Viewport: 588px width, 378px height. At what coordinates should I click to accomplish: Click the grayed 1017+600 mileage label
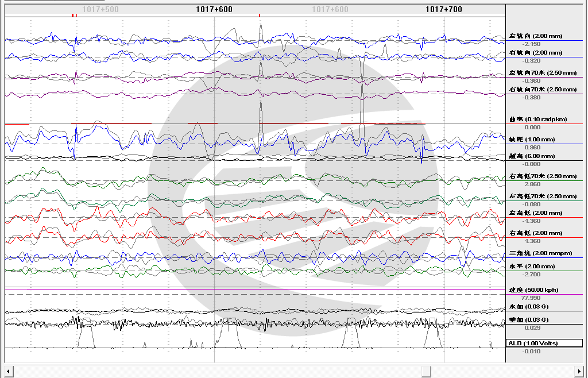(330, 9)
